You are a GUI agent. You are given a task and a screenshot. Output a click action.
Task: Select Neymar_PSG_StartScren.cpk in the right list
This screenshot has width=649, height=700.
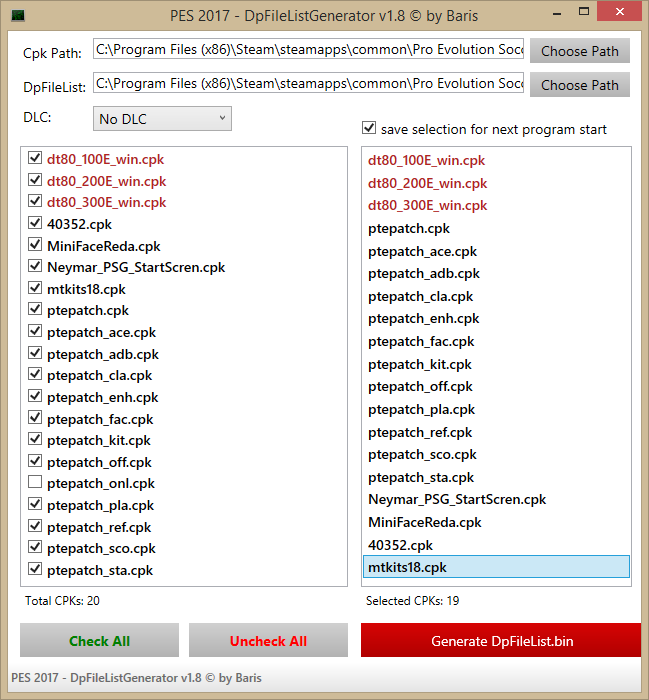[496, 500]
